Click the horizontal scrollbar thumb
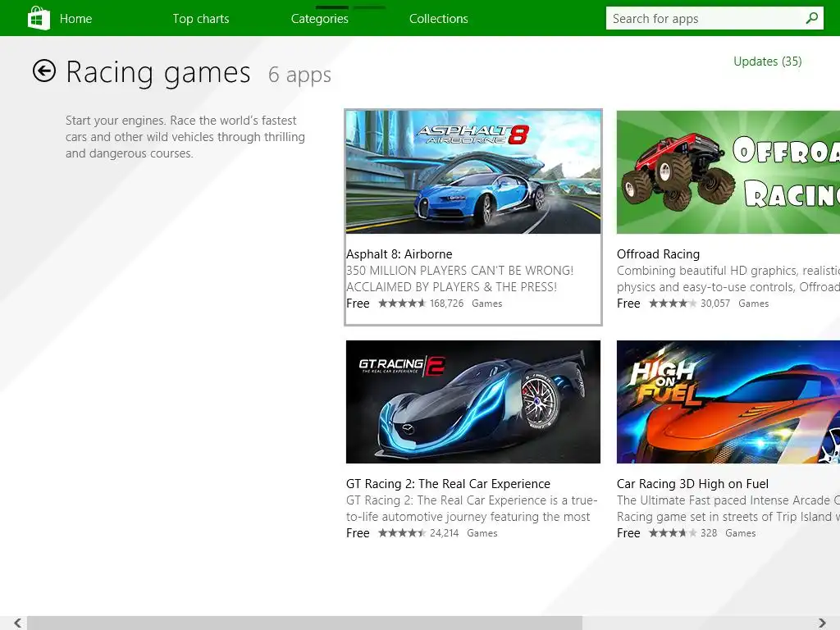The image size is (840, 630). tap(304, 623)
